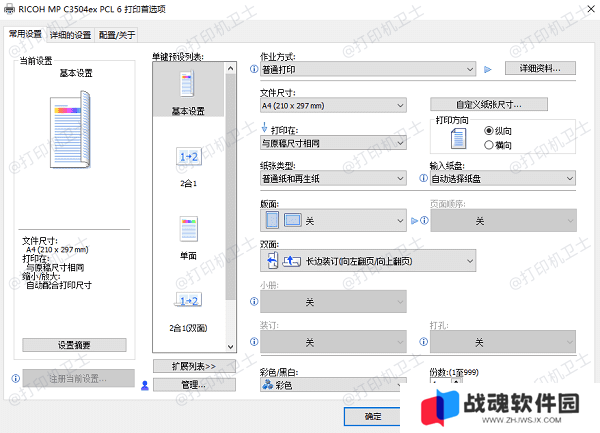Click the 详细资料... button
The height and width of the screenshot is (433, 600).
[540, 68]
